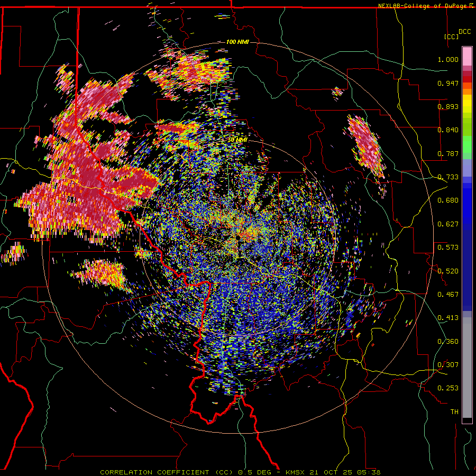This screenshot has height=476, width=476.
Task: Click the TH label at the legend bottom
Action: coord(454,412)
